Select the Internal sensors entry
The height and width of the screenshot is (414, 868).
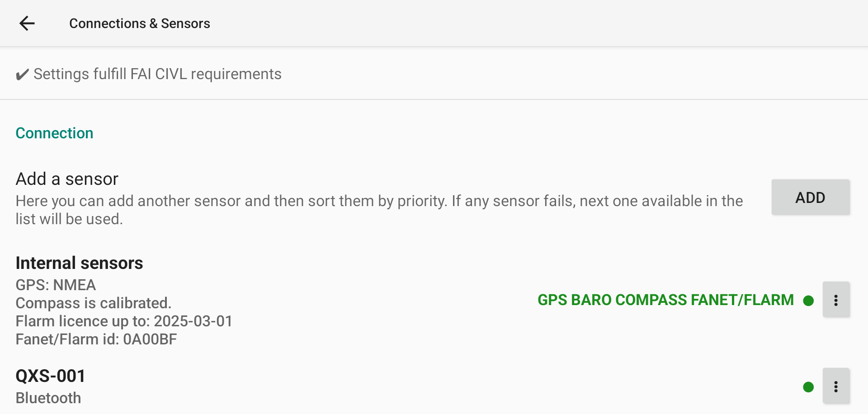tap(79, 263)
